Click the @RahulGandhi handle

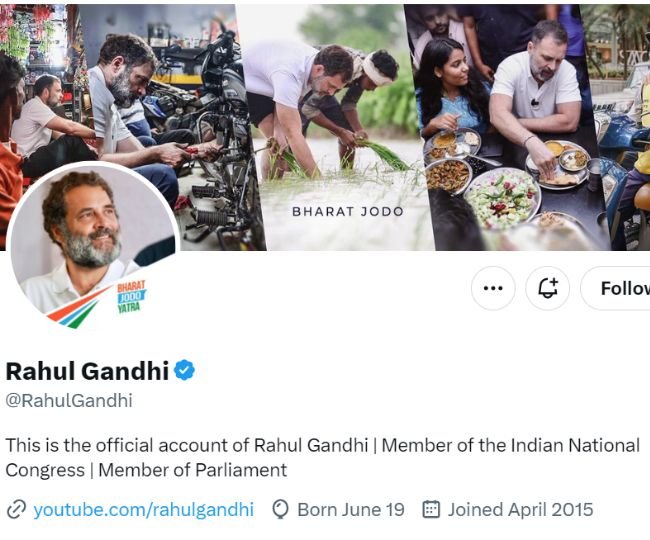(x=69, y=401)
